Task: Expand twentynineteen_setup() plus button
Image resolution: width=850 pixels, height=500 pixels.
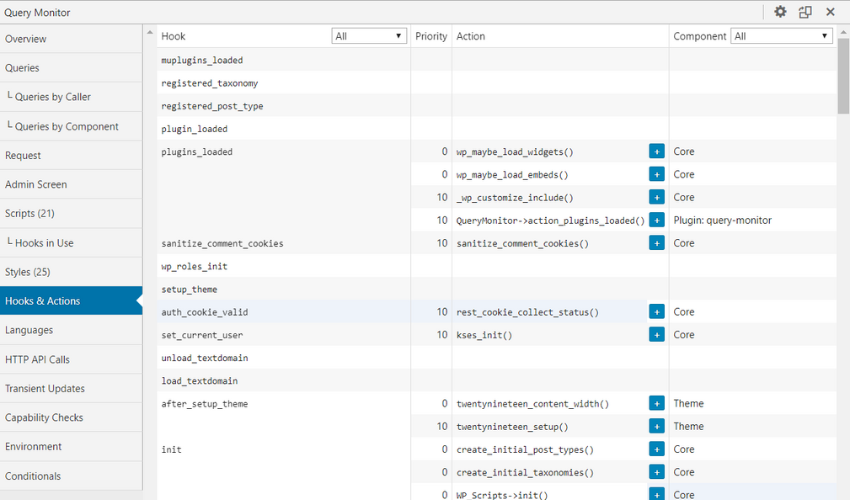Action: click(656, 426)
